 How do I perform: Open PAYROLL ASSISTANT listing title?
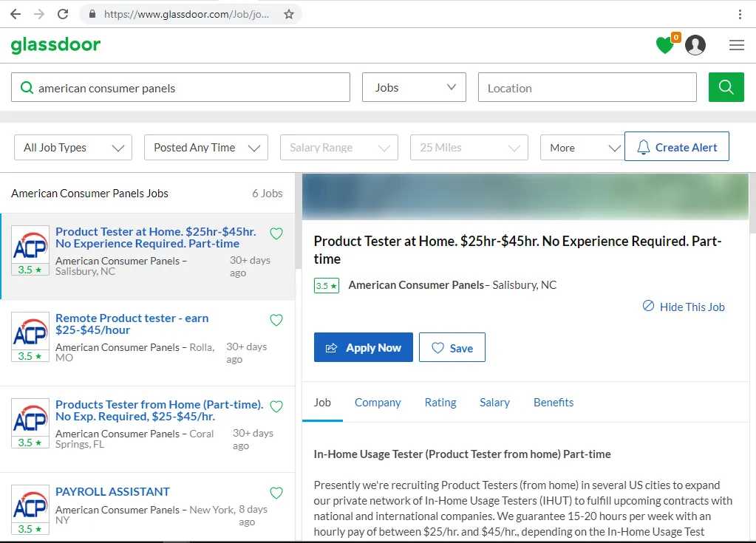pos(112,491)
